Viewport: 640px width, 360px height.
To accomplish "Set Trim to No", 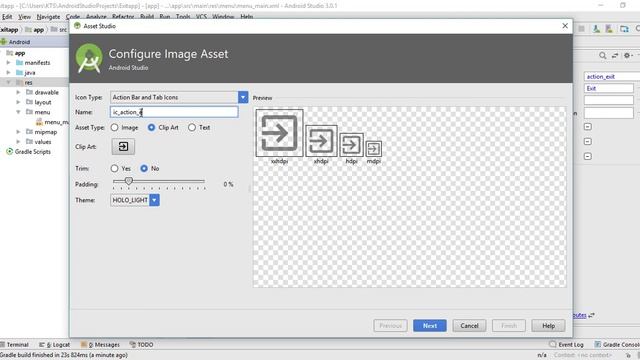I will 144,168.
